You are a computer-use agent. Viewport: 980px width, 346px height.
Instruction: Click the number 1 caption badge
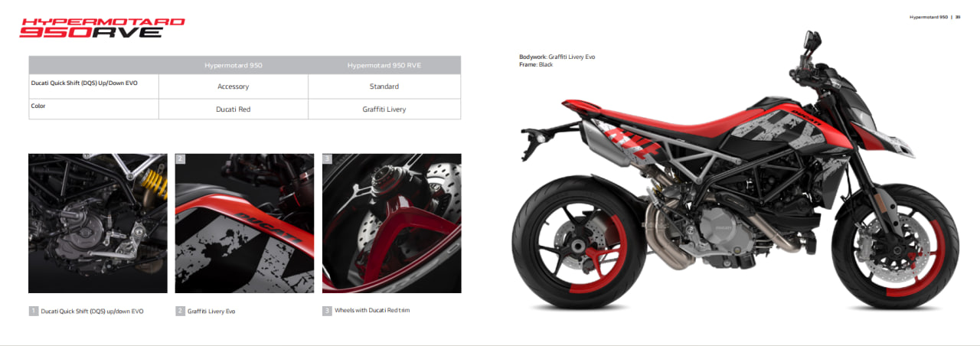click(34, 312)
